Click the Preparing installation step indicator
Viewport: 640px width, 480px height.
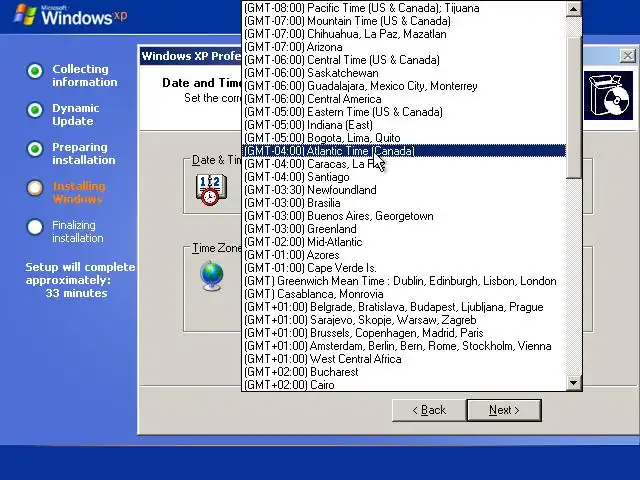click(x=35, y=149)
